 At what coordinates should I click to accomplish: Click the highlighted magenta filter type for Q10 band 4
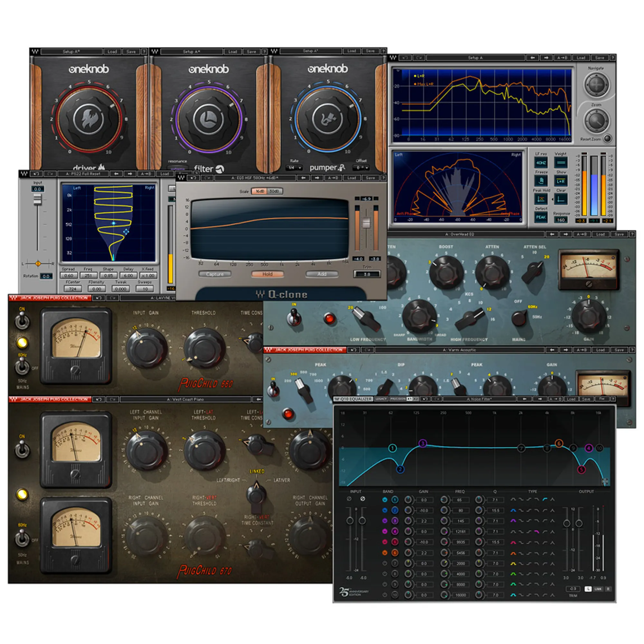[537, 531]
